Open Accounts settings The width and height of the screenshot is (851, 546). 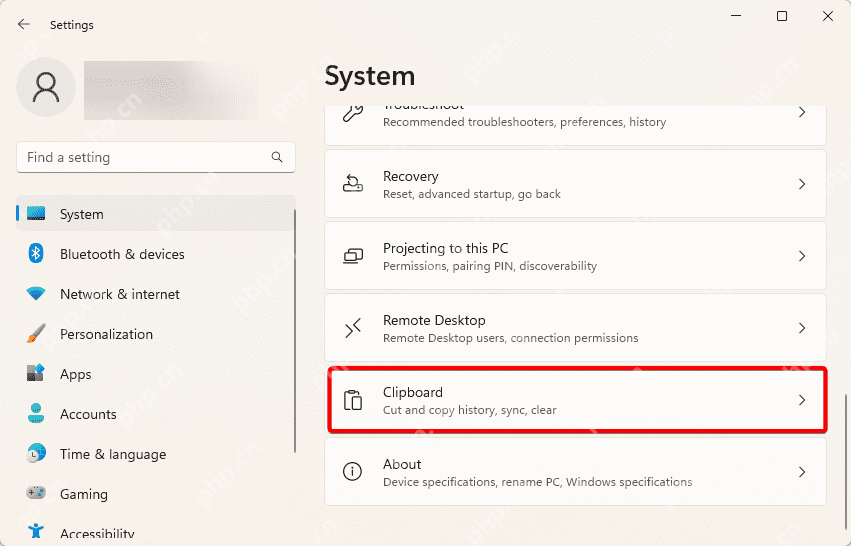coord(88,414)
